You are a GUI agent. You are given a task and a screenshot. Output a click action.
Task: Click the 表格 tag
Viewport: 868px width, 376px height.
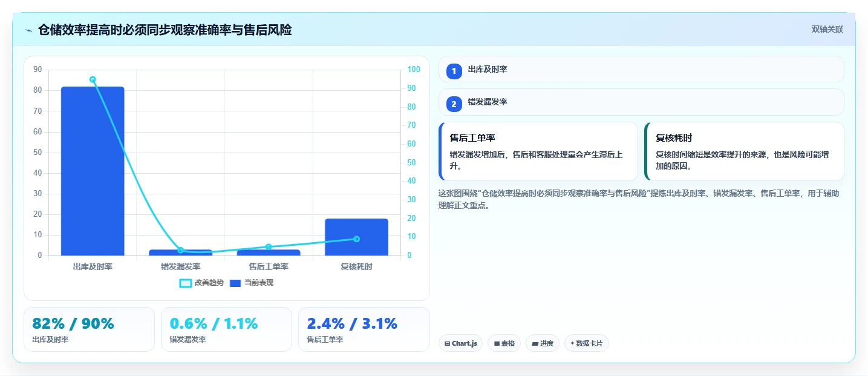click(x=504, y=343)
